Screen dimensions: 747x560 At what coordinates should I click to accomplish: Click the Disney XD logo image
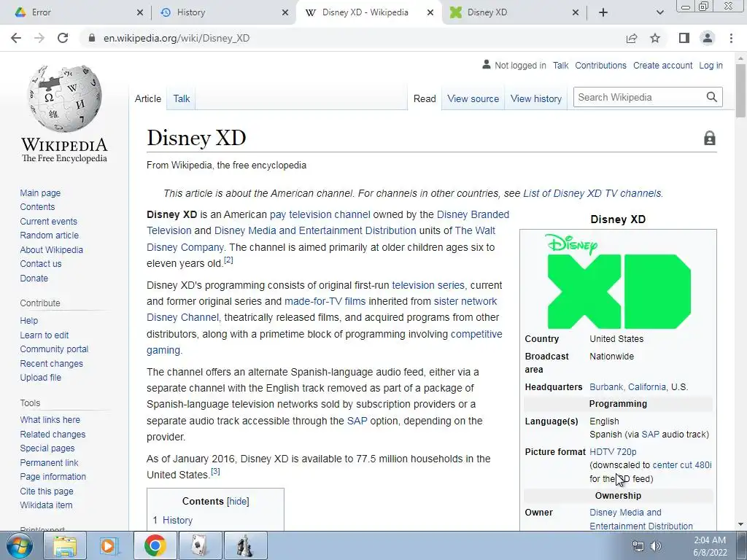tap(619, 281)
